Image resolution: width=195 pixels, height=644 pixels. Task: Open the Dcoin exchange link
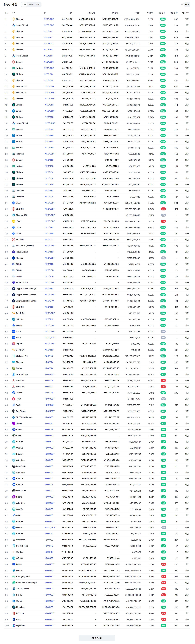pyautogui.click(x=19, y=564)
